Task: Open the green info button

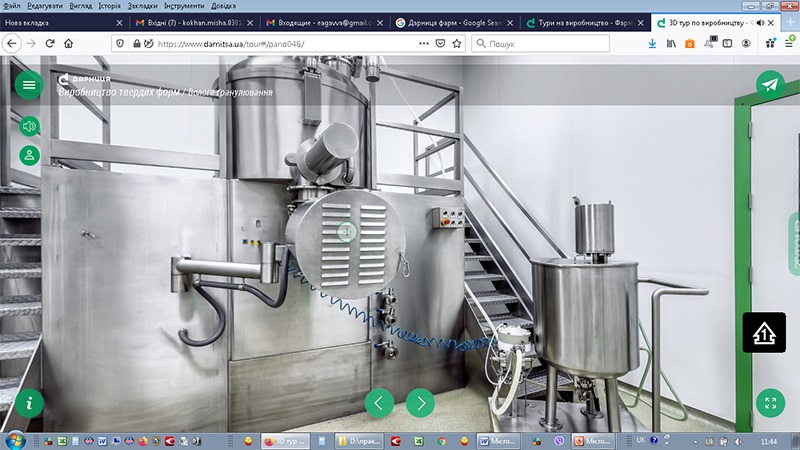Action: 29,403
